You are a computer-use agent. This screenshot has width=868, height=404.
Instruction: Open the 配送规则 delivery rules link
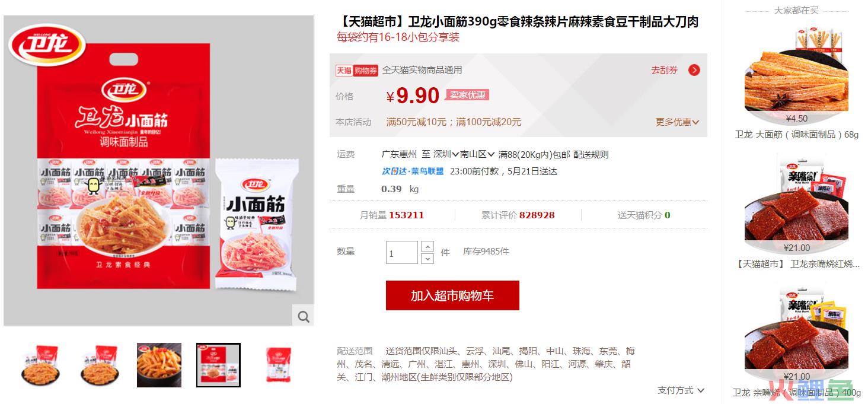[591, 154]
